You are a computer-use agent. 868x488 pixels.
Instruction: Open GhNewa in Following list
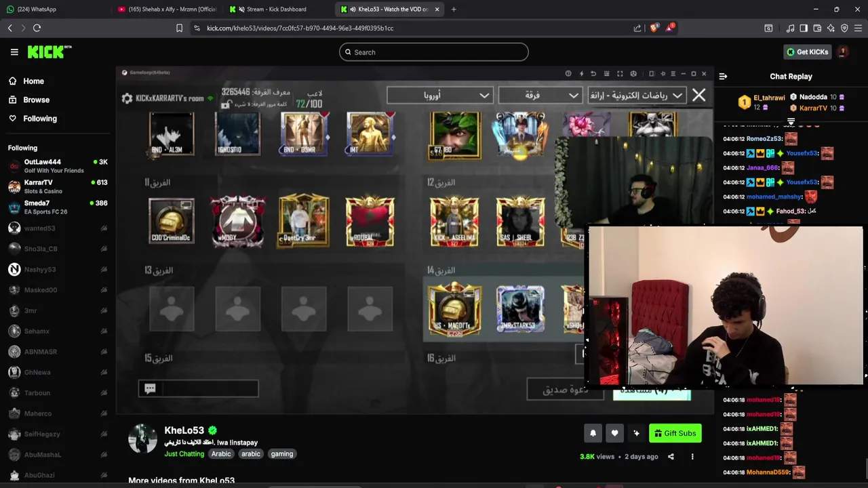click(57, 372)
